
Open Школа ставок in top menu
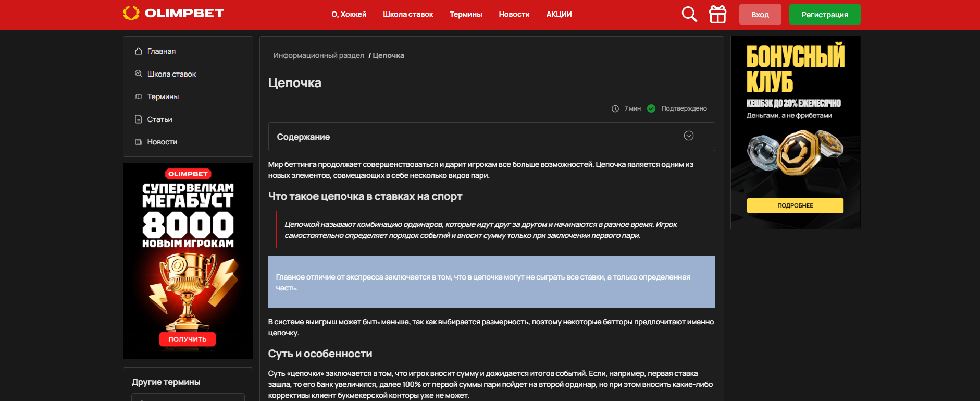[408, 14]
